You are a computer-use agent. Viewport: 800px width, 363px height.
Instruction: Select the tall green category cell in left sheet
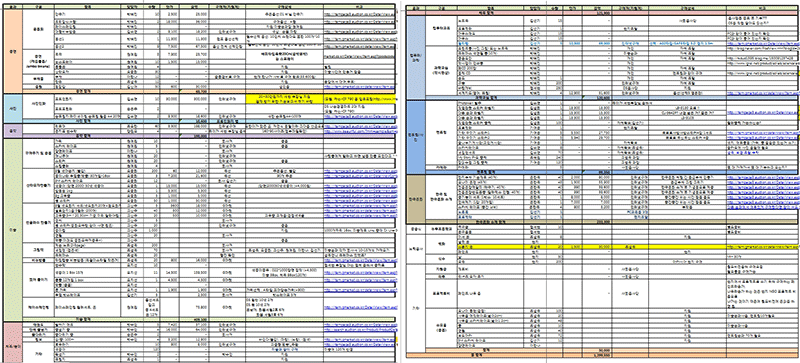(13, 230)
